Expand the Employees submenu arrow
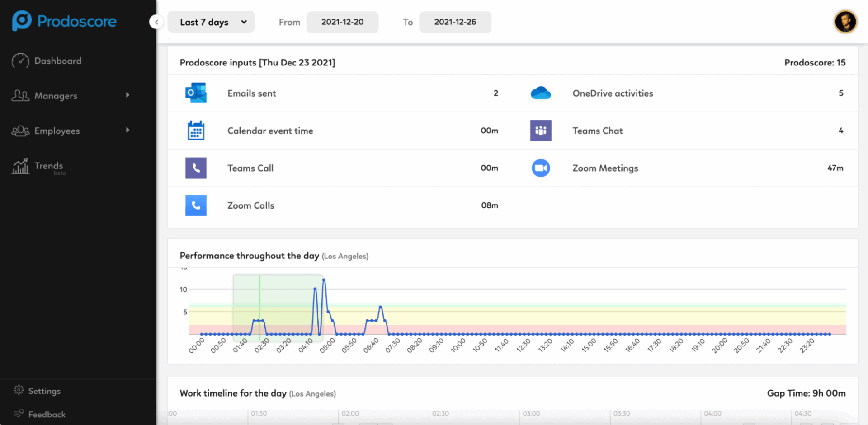Screen dimensions: 868x425 click(x=127, y=131)
